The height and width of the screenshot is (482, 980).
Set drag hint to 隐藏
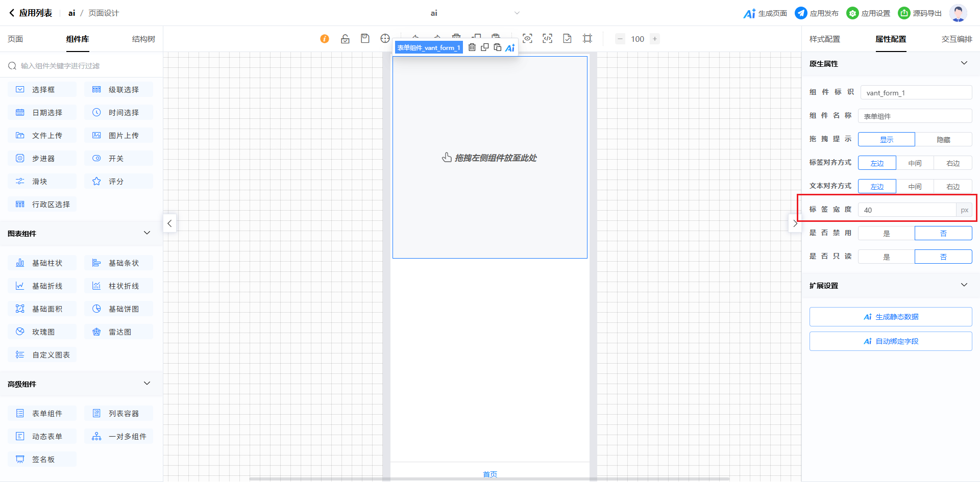(x=943, y=140)
